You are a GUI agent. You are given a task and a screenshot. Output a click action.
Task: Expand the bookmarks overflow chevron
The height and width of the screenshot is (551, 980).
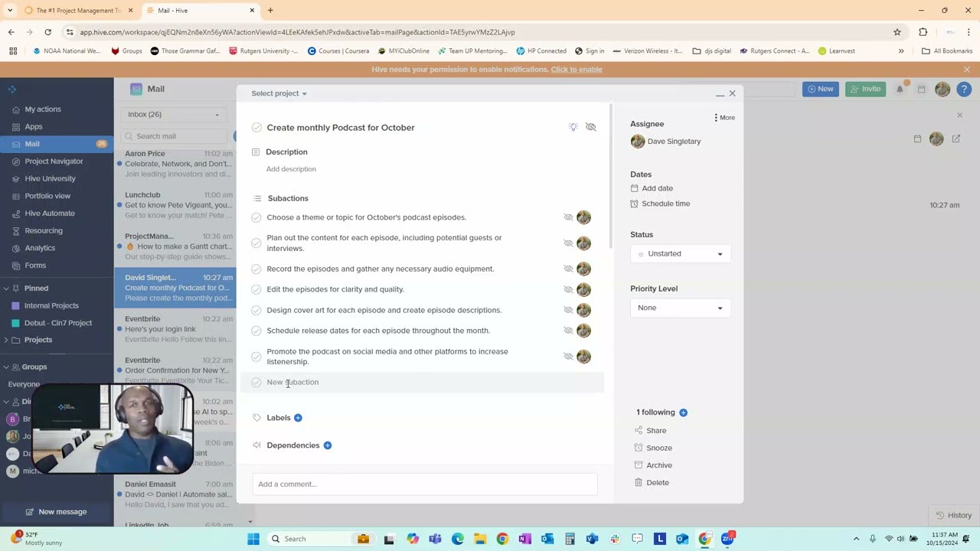click(901, 51)
